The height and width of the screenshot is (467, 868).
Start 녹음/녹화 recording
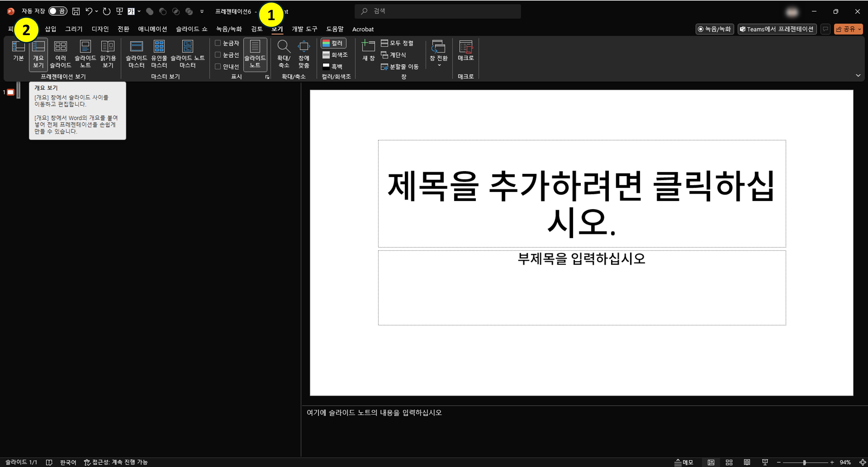[714, 29]
